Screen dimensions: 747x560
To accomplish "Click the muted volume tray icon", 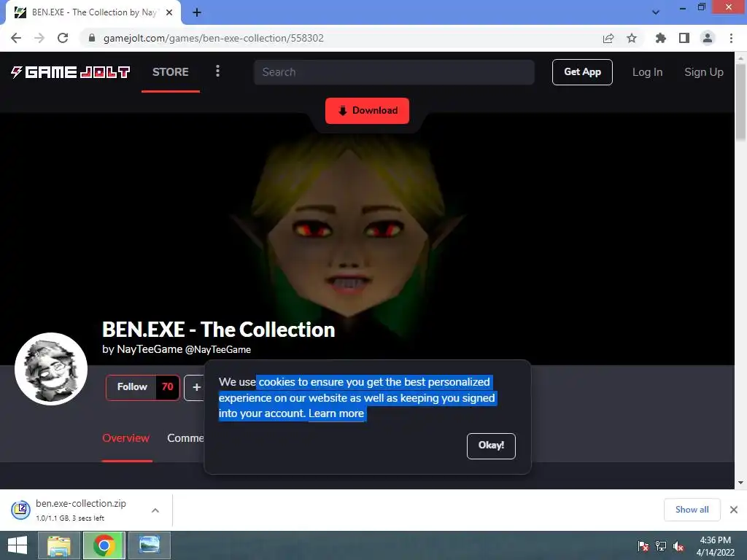I will point(678,545).
